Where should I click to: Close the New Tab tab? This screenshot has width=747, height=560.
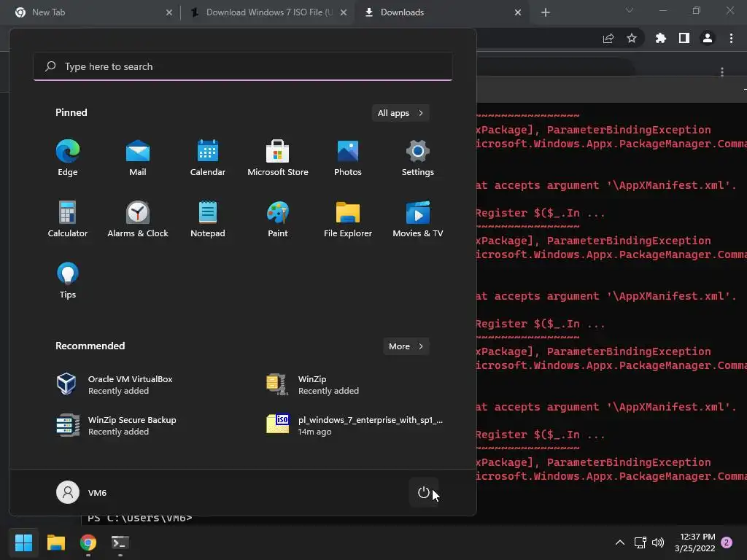pos(169,12)
